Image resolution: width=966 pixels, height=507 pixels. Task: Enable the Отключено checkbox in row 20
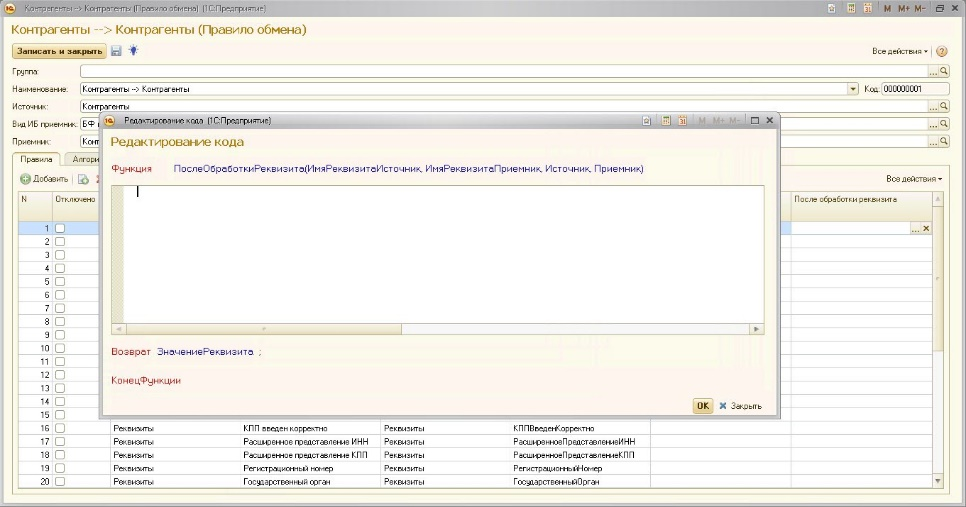(x=60, y=481)
